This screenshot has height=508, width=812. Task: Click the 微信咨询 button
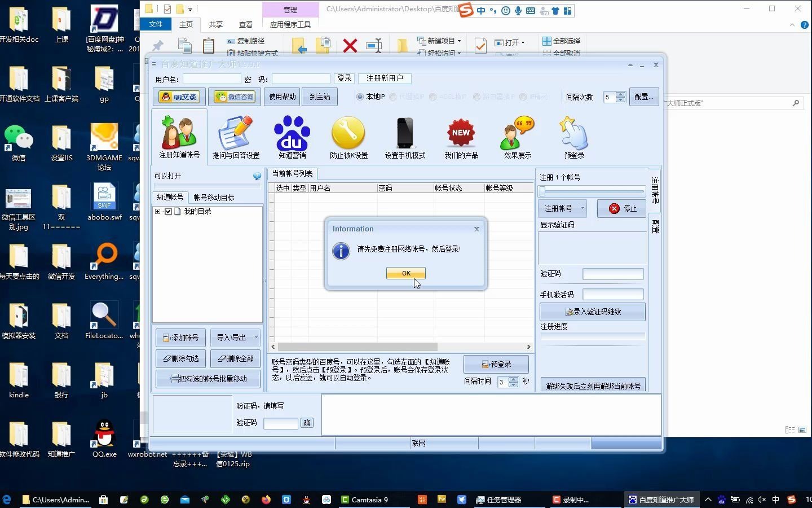235,97
